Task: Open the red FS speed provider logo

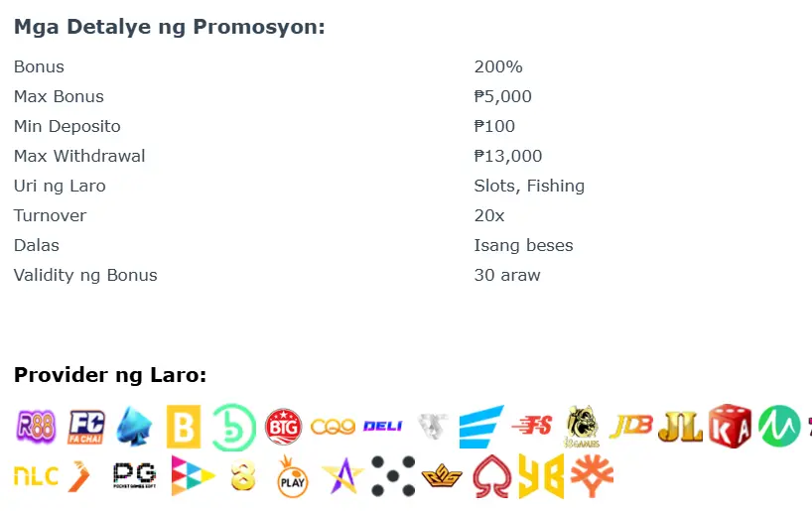Action: pos(532,426)
